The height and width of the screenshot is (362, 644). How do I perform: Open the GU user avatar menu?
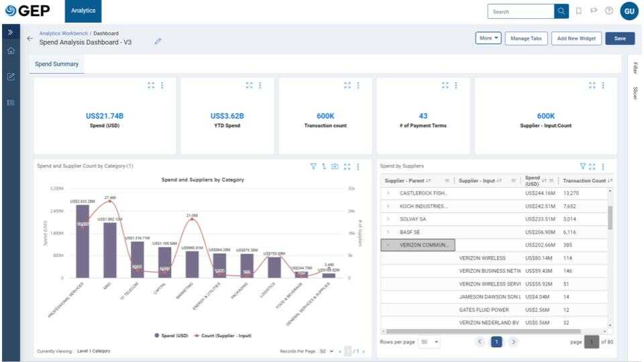pos(629,11)
